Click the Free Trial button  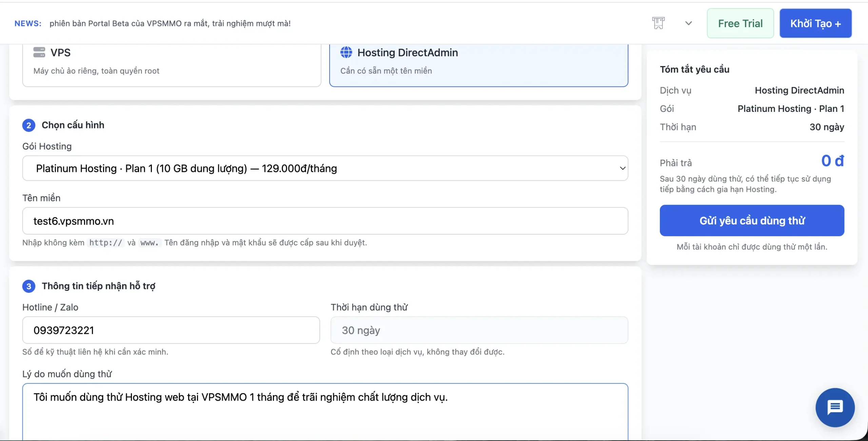pyautogui.click(x=740, y=23)
